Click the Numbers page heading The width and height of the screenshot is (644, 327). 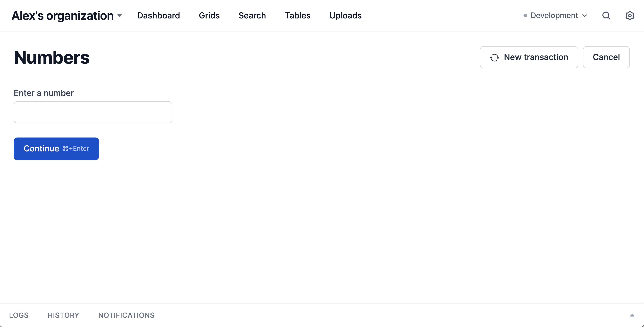coord(52,58)
